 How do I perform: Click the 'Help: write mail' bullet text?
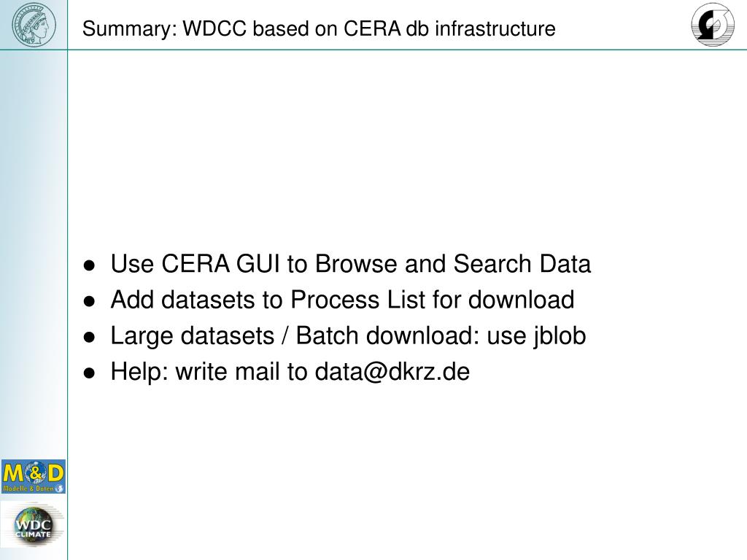[290, 371]
